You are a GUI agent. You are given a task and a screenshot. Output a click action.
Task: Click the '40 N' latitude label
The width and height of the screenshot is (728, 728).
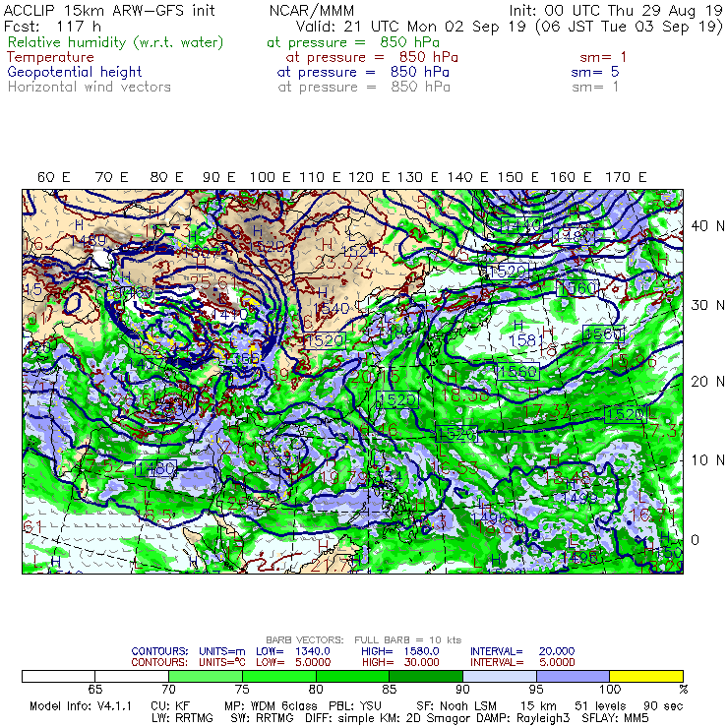707,226
